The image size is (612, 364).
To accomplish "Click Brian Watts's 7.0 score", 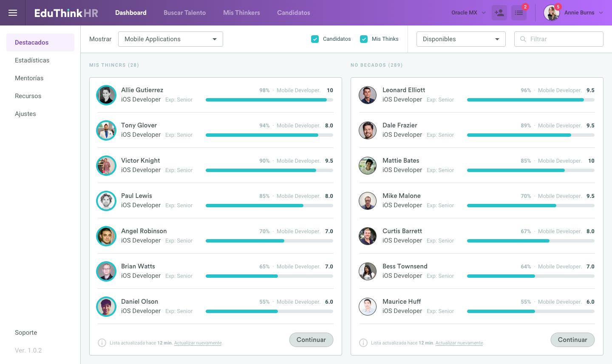I will point(329,267).
